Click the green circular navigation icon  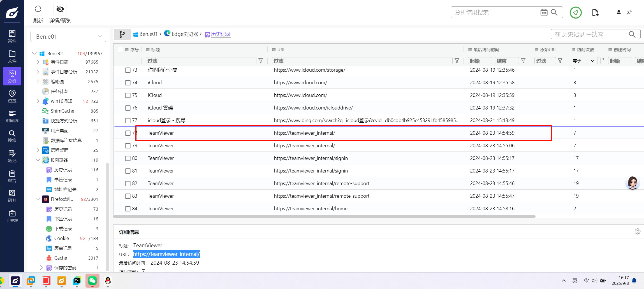click(x=576, y=12)
